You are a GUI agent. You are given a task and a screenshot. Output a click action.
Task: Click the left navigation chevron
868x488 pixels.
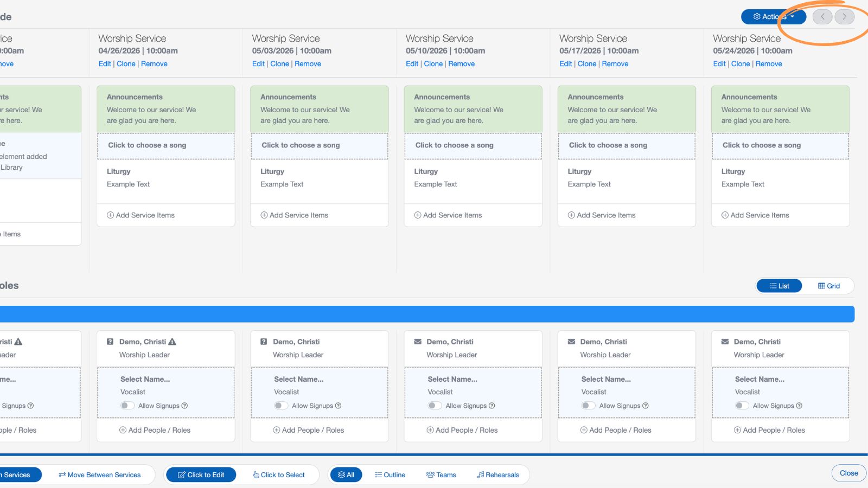[822, 17]
